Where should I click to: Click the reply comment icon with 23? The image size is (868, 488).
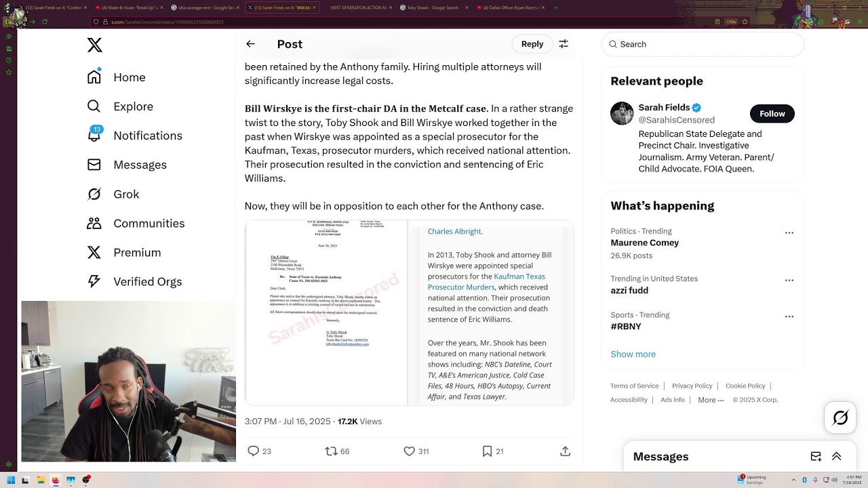pyautogui.click(x=254, y=451)
